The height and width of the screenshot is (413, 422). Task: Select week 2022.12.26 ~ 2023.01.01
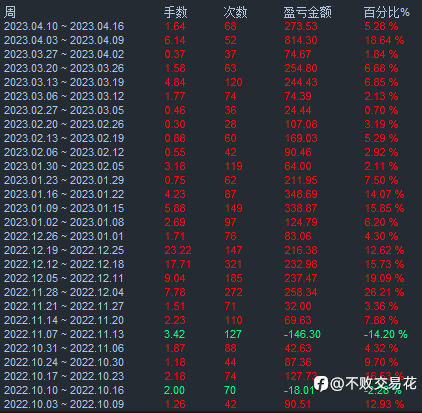coord(64,236)
